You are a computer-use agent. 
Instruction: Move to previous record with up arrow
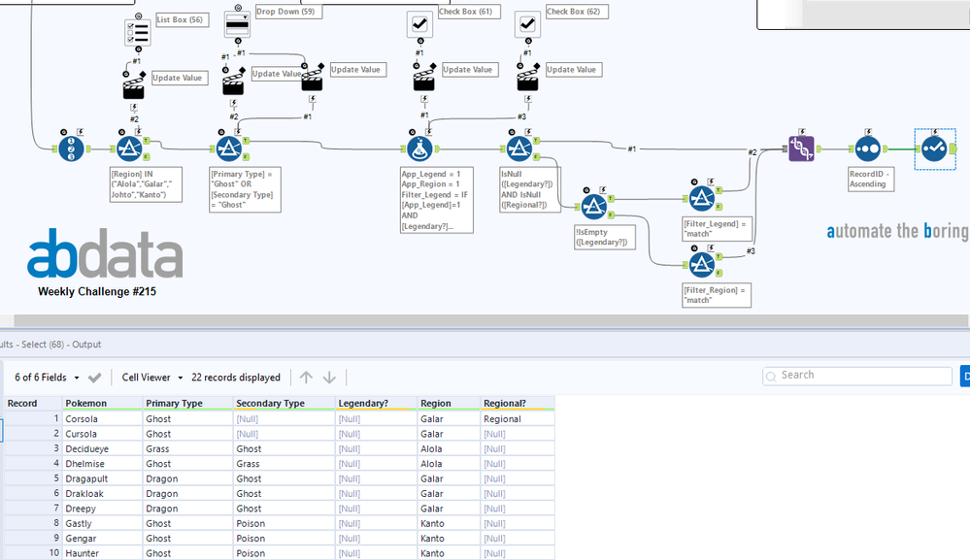coord(306,377)
